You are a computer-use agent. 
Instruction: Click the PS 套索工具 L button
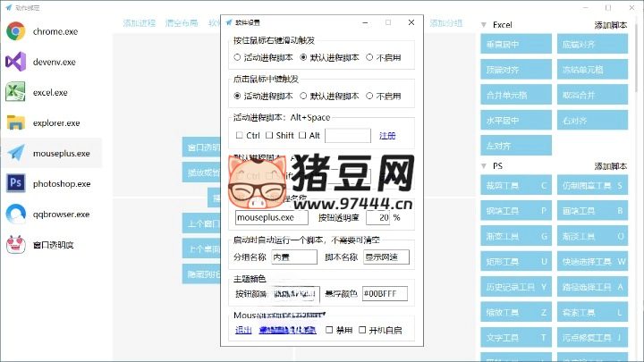[x=592, y=312]
